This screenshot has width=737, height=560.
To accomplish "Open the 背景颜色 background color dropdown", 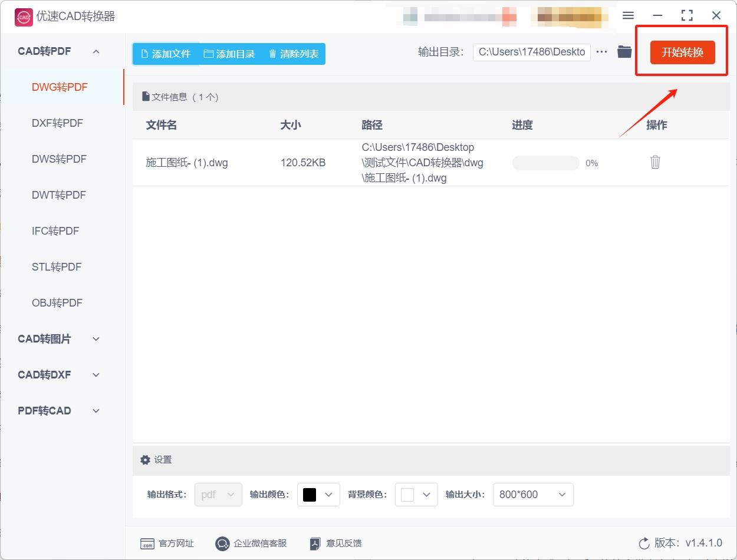I will (x=416, y=495).
